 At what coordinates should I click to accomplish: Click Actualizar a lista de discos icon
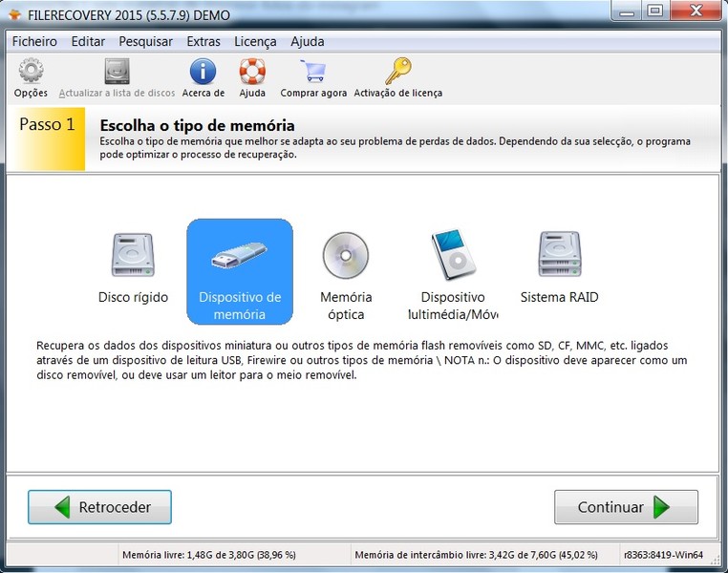(117, 71)
